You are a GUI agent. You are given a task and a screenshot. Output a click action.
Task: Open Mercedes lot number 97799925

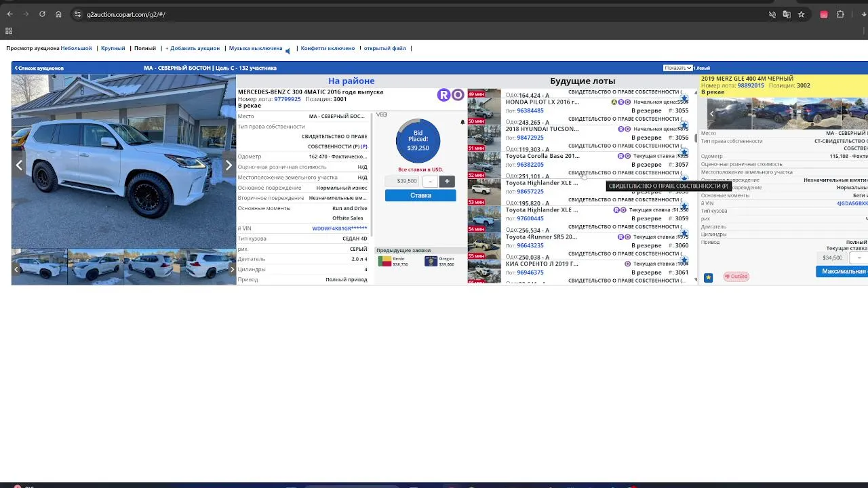pyautogui.click(x=288, y=99)
